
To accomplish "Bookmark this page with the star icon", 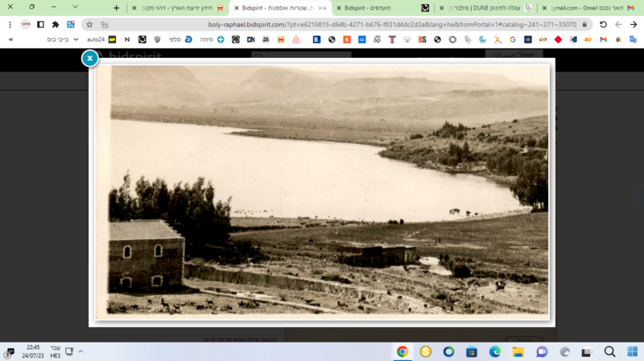I will coord(89,25).
